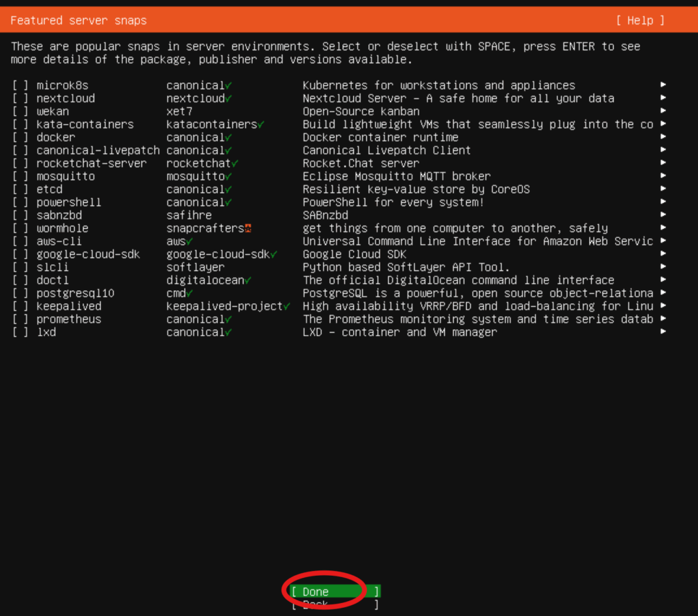Enable the docker snap checkbox

click(x=20, y=138)
